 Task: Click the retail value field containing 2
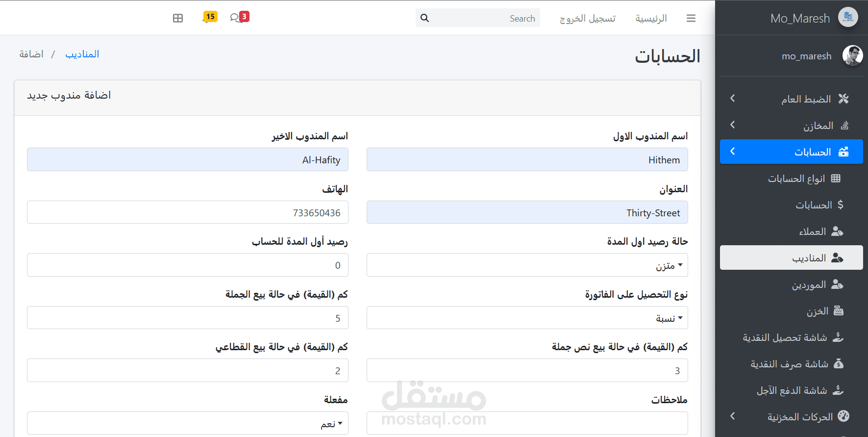(x=188, y=370)
